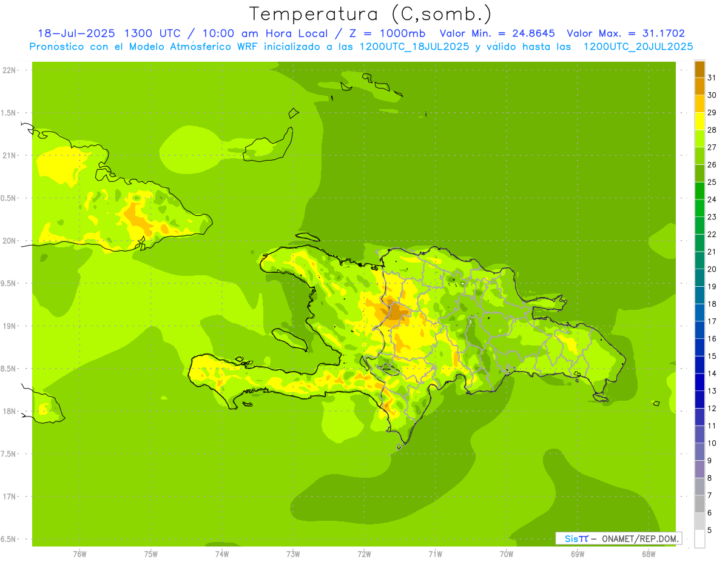Image resolution: width=728 pixels, height=562 pixels.
Task: Click the '72W' longitude axis label
Action: 364,554
